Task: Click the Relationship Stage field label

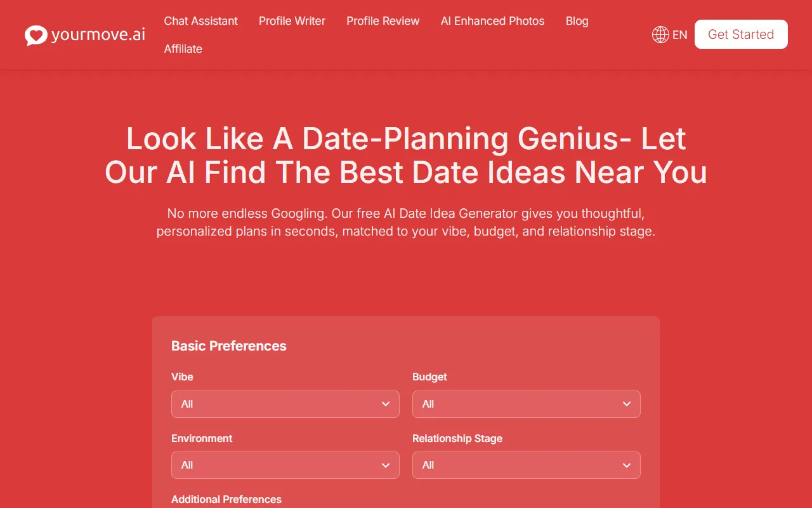Action: 457,438
